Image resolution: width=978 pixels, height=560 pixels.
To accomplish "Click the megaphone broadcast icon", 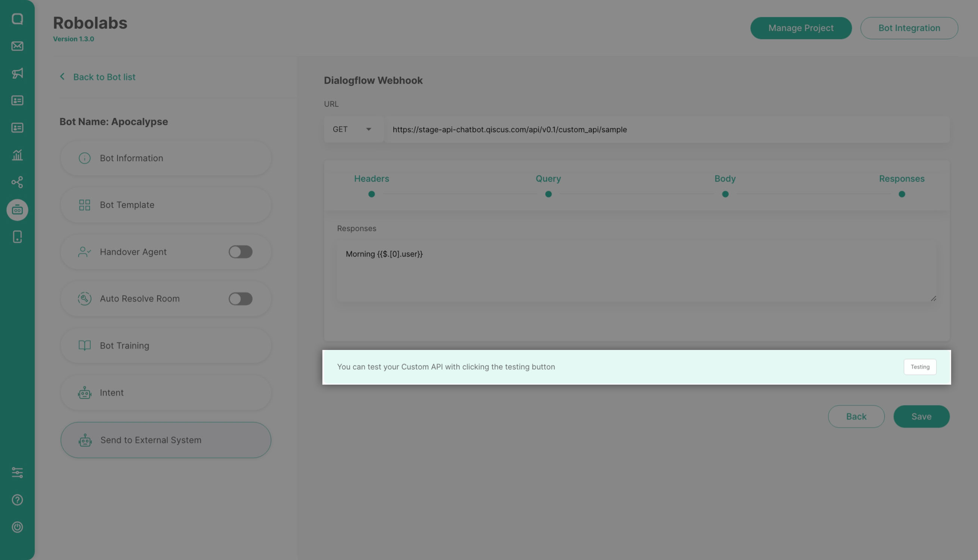I will 17,73.
